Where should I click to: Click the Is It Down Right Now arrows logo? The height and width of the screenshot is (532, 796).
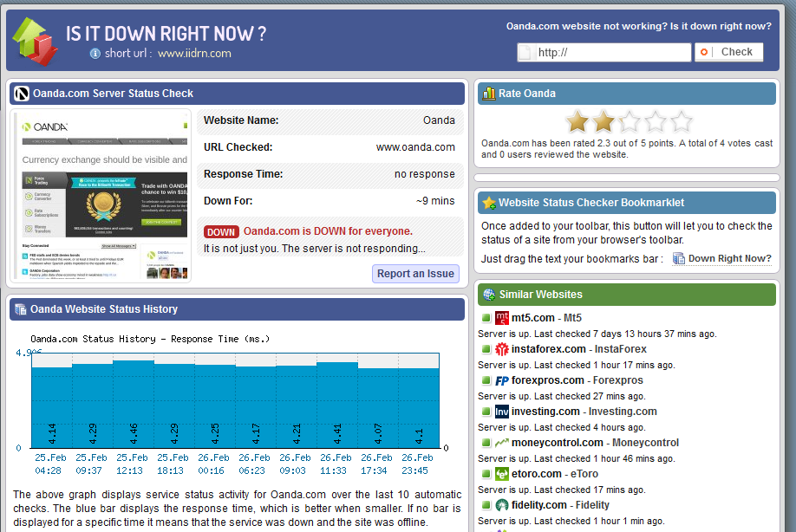[x=35, y=41]
